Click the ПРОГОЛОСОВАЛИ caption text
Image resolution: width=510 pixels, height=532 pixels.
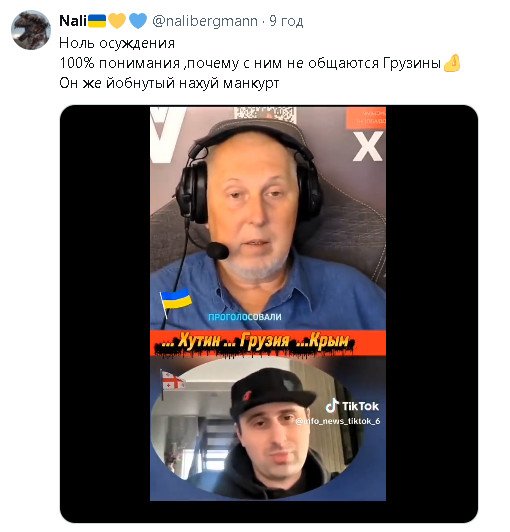tap(245, 317)
